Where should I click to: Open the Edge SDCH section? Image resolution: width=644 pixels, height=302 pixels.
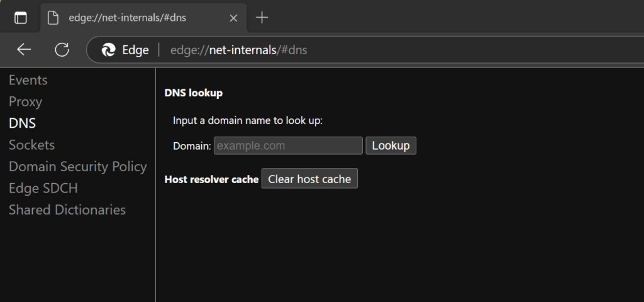click(43, 188)
